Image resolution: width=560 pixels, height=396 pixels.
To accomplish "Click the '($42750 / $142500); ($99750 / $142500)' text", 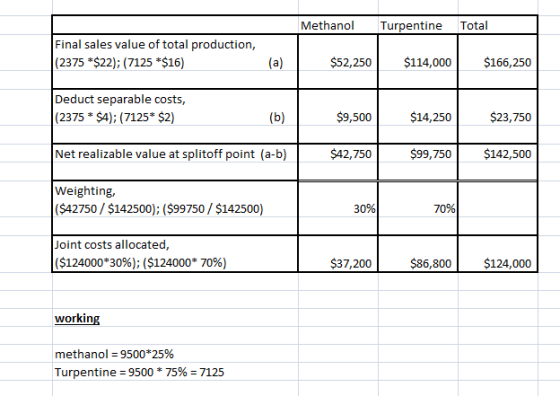I will tap(159, 209).
